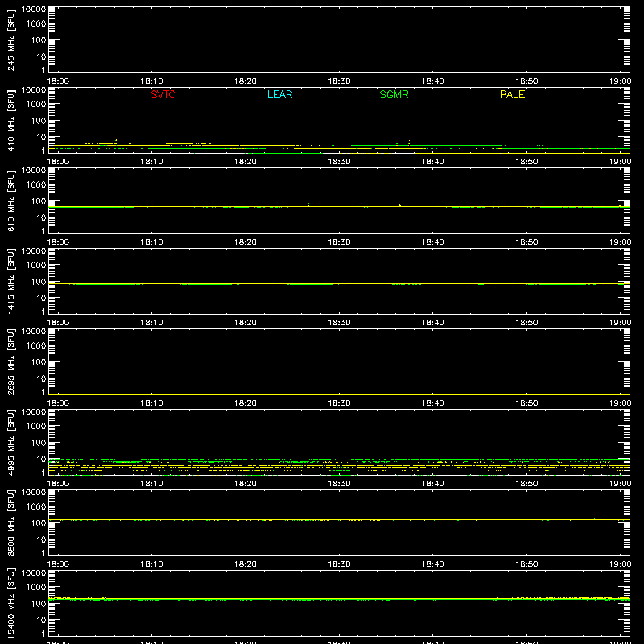Click 18:10 tick label under 2695 MHz panel
644x644 pixels.
pyautogui.click(x=152, y=403)
